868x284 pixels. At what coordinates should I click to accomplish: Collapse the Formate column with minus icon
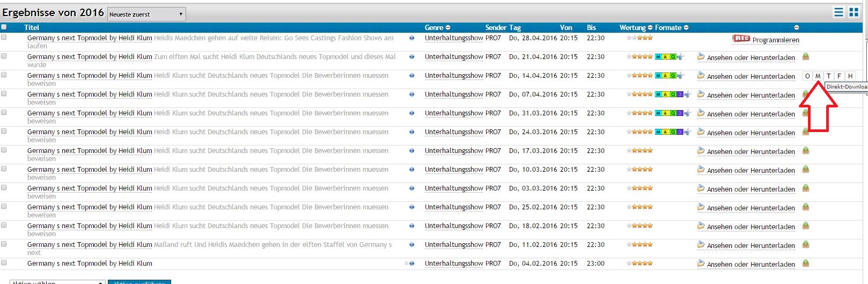click(686, 27)
